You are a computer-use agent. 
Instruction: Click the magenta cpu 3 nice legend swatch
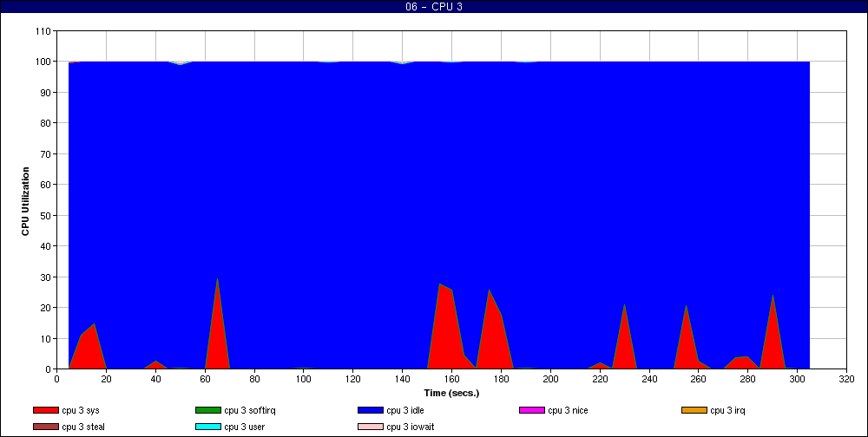(532, 410)
